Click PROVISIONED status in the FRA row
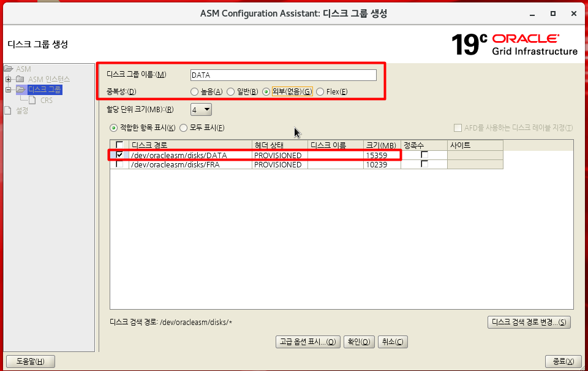This screenshot has width=588, height=371. [280, 164]
